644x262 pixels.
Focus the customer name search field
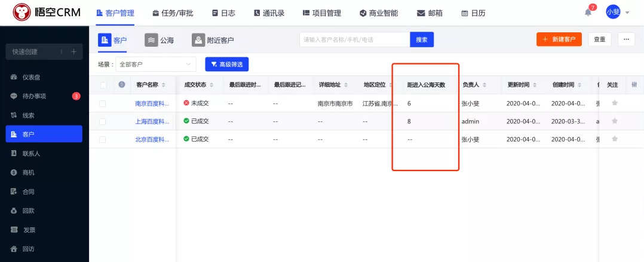[x=354, y=40]
